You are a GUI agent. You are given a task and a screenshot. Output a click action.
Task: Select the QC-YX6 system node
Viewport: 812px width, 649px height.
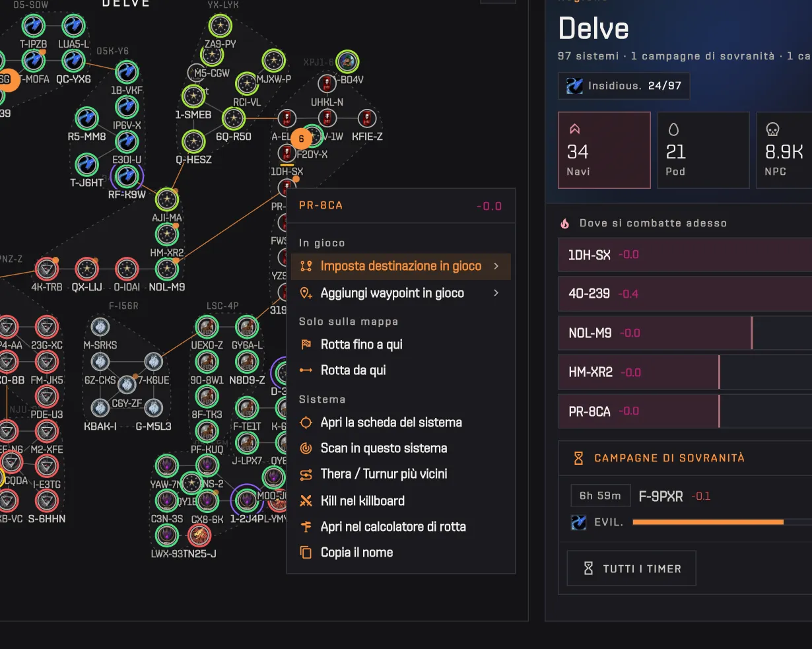click(73, 61)
